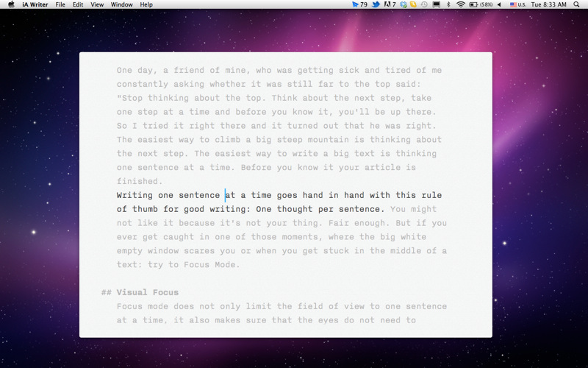Open the Edit menu
The height and width of the screenshot is (368, 588).
click(78, 4)
